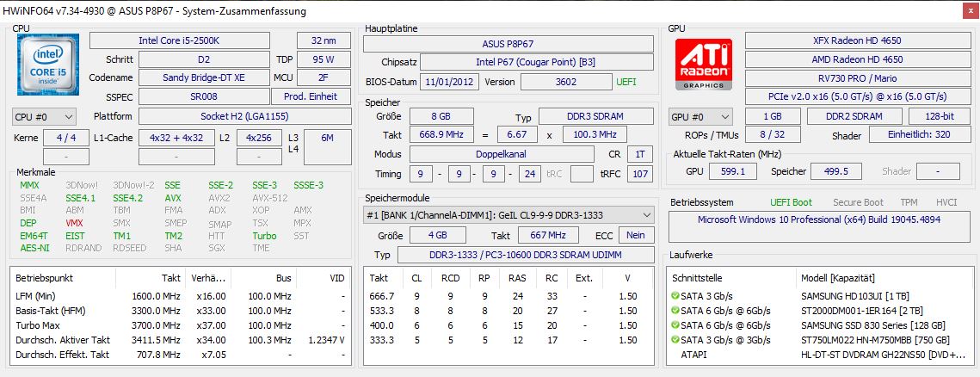Click the tRFC 107 field

pyautogui.click(x=641, y=174)
